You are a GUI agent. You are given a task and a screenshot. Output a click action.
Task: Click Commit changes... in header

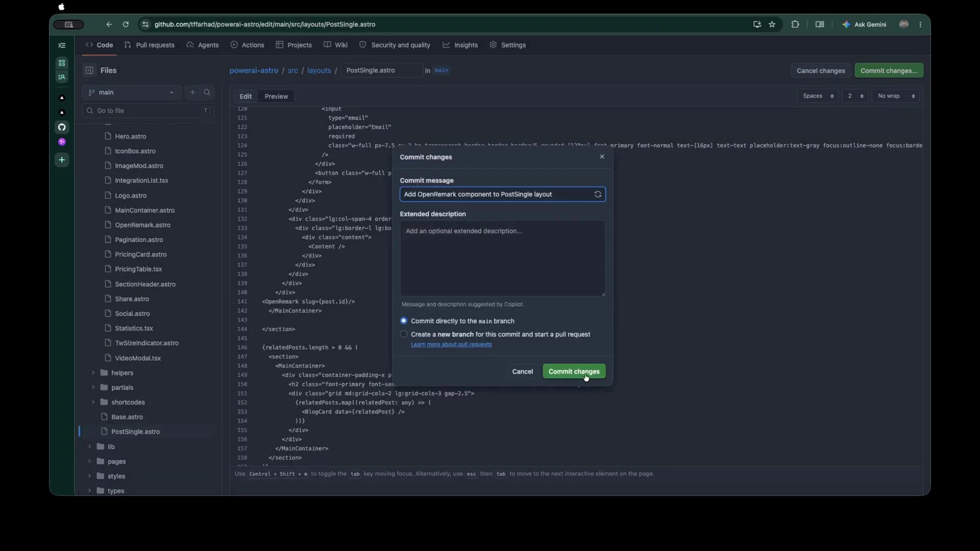[x=889, y=70]
